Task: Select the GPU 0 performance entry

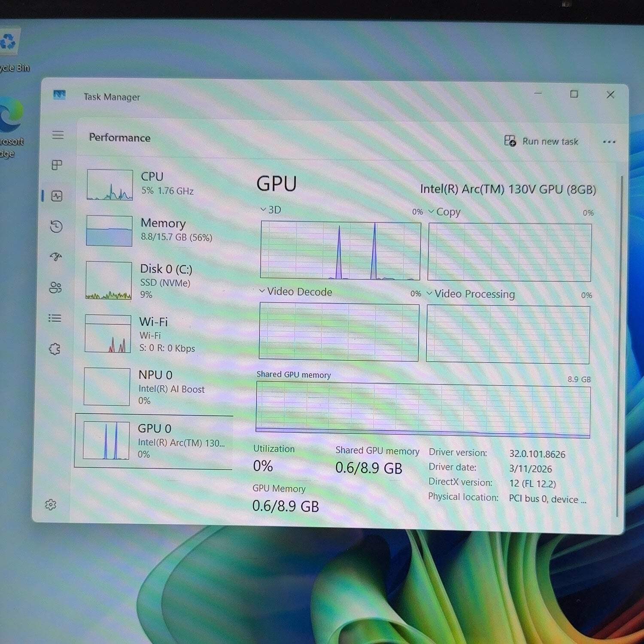Action: (x=154, y=441)
